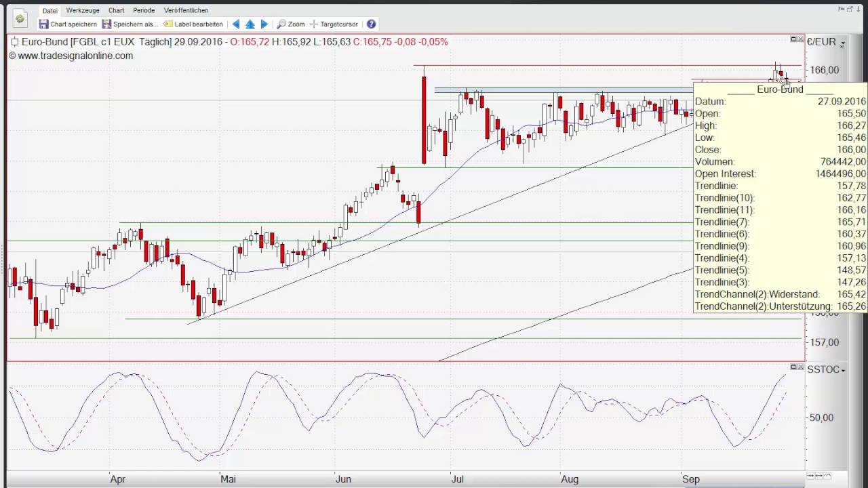Click the O:165,72 open value in header
Screen dimensions: 868x488
[250, 42]
